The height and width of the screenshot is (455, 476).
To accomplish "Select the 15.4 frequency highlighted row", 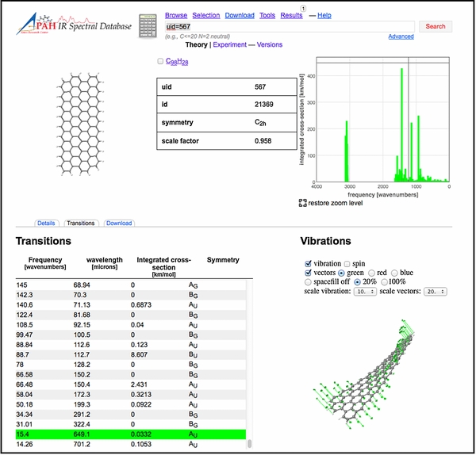I will click(x=131, y=435).
